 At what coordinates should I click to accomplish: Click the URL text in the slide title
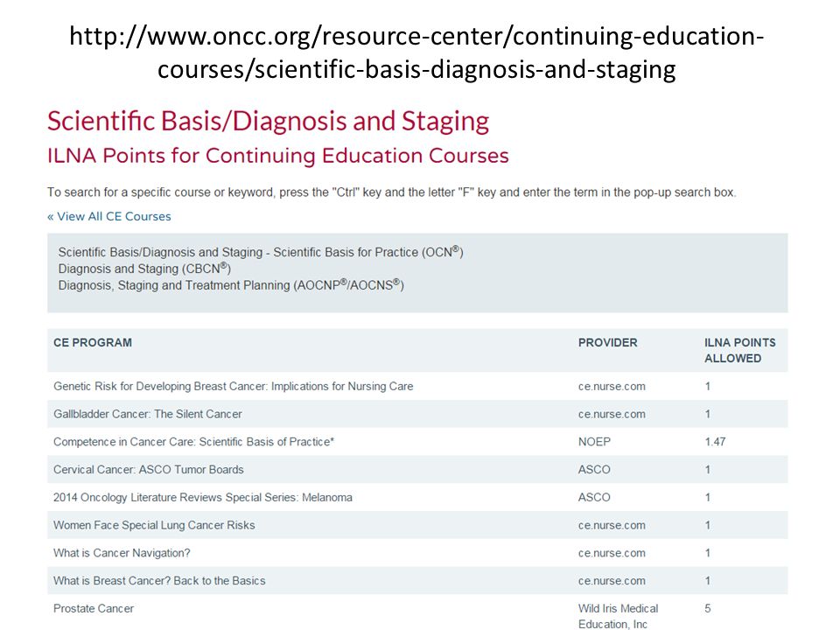(416, 52)
